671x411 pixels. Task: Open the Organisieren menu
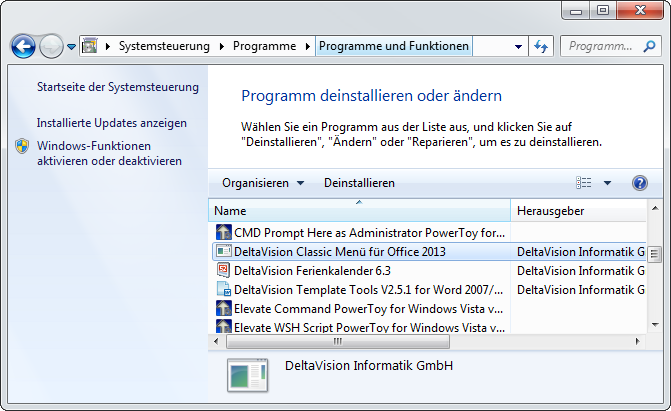click(x=263, y=183)
